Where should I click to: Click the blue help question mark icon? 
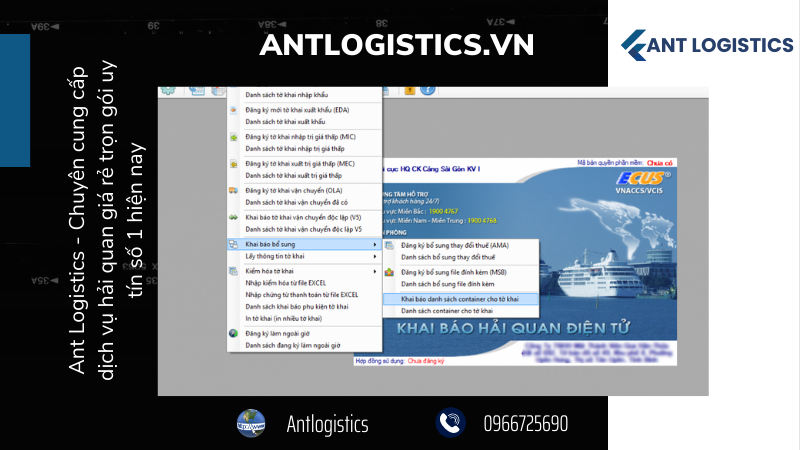[x=428, y=90]
